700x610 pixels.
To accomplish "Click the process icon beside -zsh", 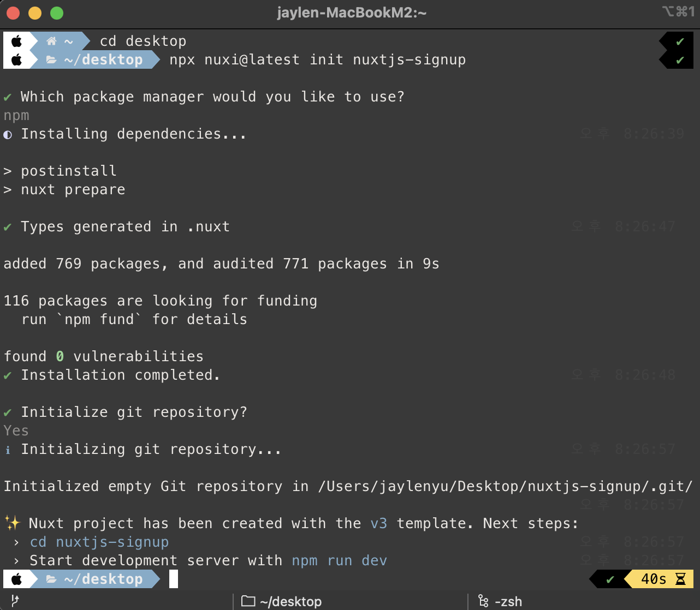I will 483,601.
